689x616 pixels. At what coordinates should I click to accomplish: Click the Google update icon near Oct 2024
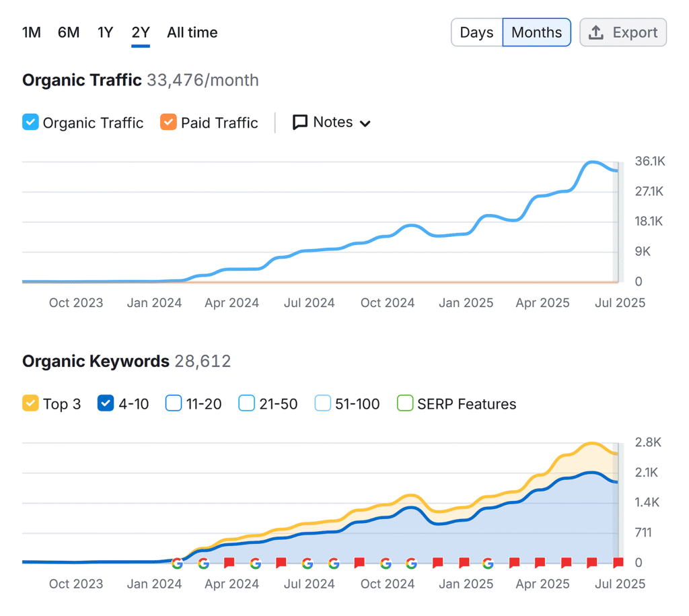[385, 564]
